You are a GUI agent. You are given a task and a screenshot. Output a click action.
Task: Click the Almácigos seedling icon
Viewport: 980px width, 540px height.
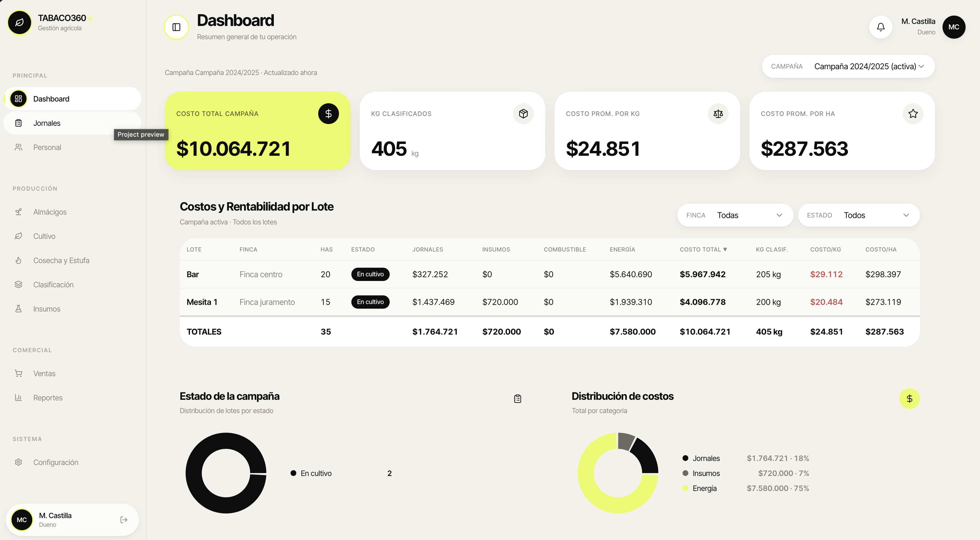(18, 212)
